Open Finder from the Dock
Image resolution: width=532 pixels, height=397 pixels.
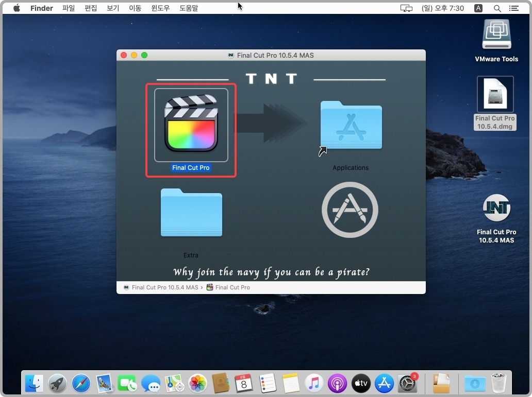[x=34, y=384]
